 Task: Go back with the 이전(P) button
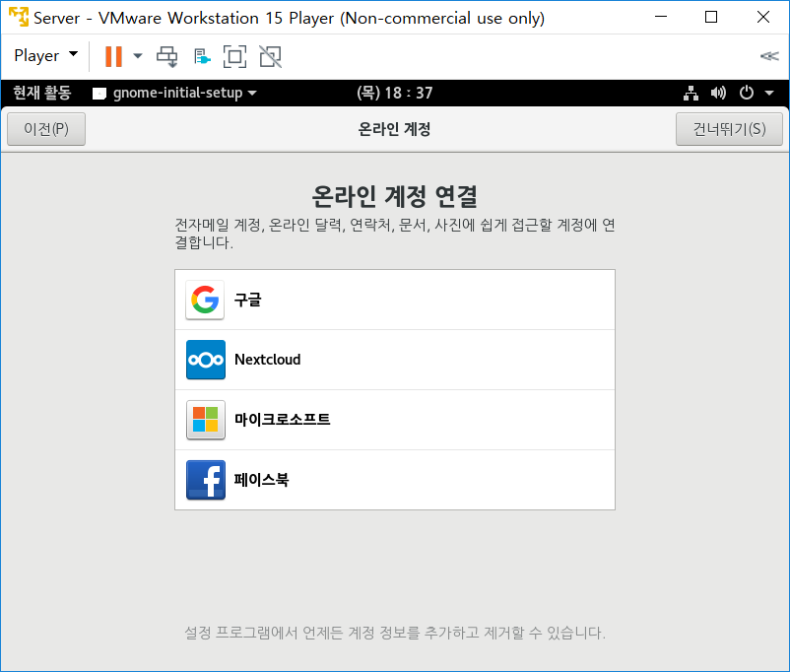pos(46,129)
